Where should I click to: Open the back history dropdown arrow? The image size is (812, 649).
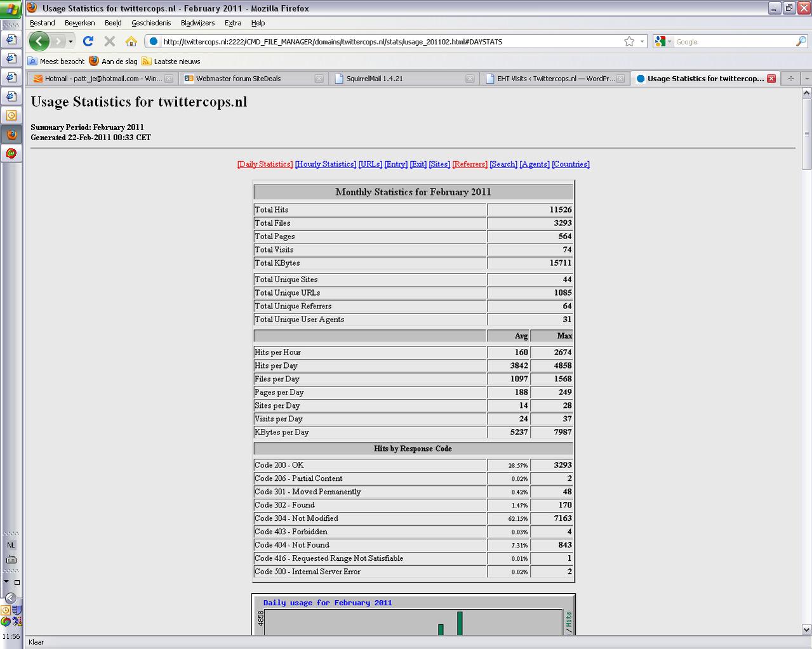[70, 42]
